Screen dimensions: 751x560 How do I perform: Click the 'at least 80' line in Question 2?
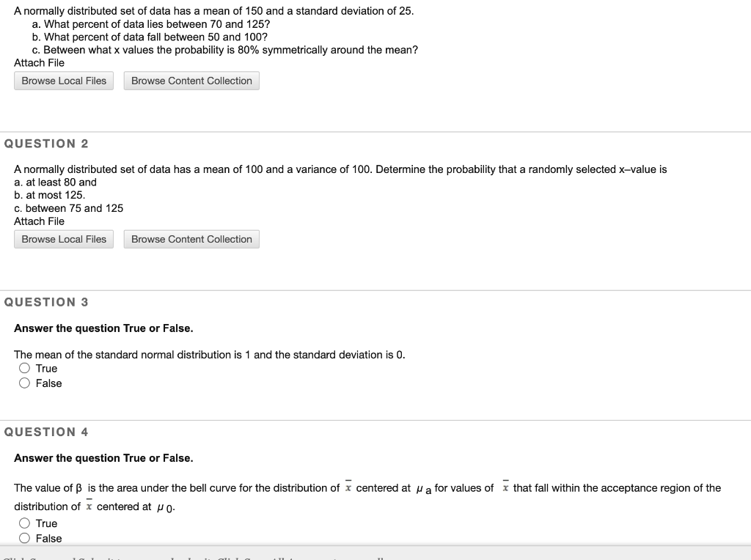click(x=55, y=182)
